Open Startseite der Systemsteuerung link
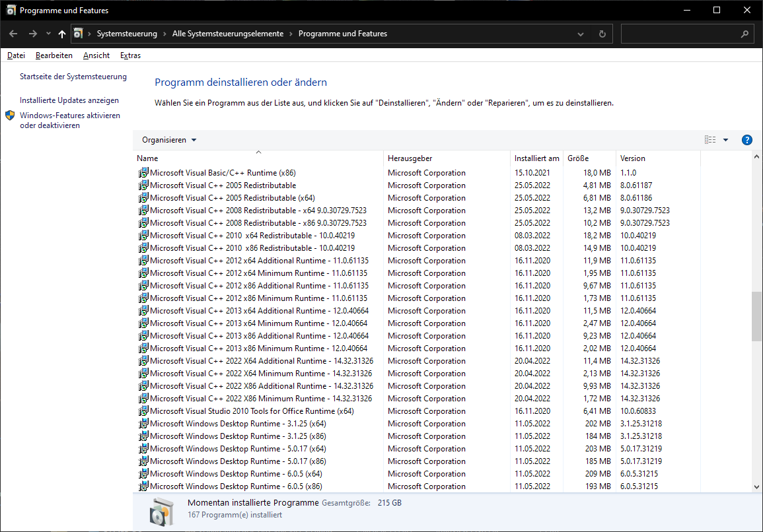Image resolution: width=763 pixels, height=532 pixels. [73, 77]
